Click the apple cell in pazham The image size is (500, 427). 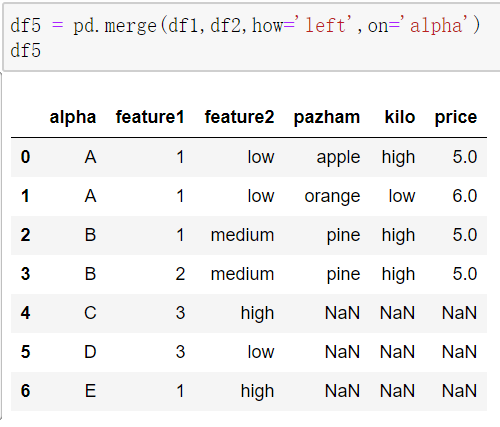coord(338,157)
